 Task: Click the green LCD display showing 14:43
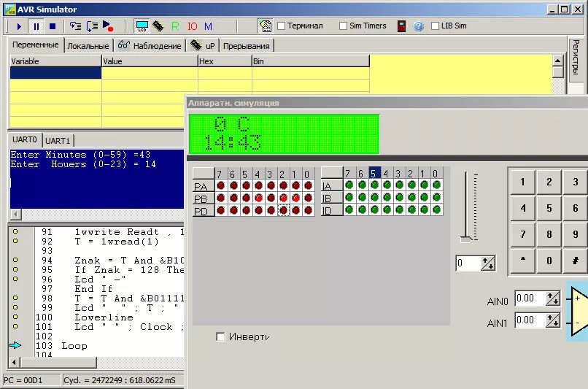click(285, 134)
